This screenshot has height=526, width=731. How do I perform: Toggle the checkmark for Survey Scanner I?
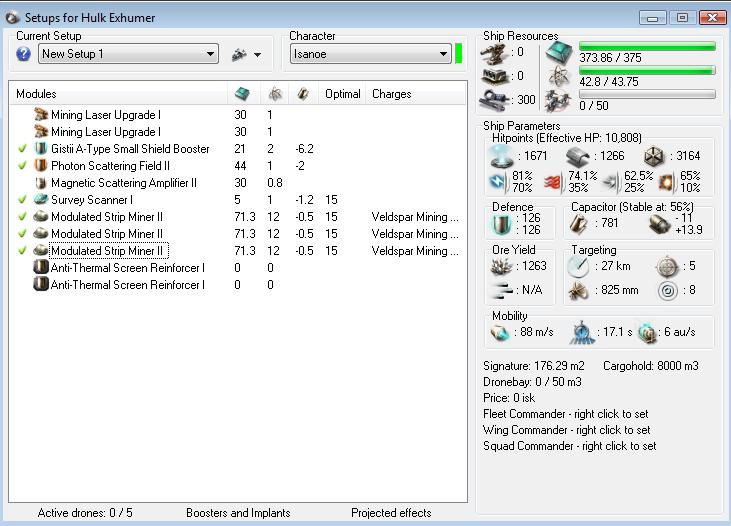coord(22,200)
